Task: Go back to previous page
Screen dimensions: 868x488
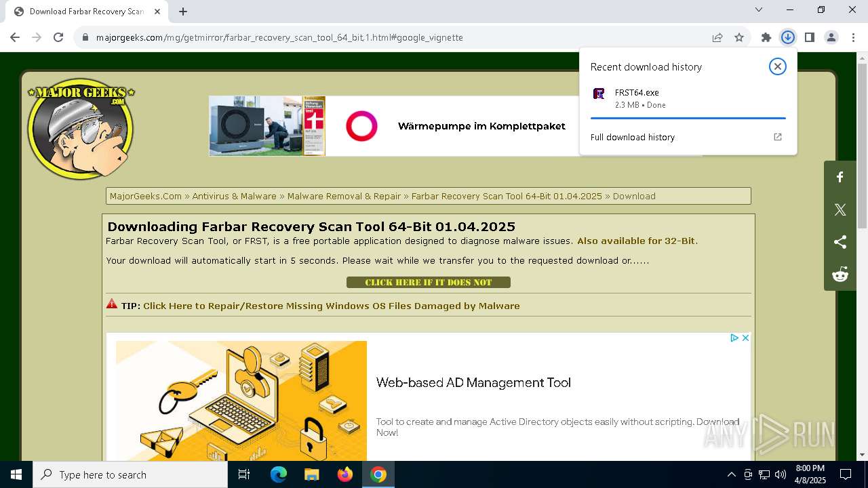Action: click(x=15, y=37)
